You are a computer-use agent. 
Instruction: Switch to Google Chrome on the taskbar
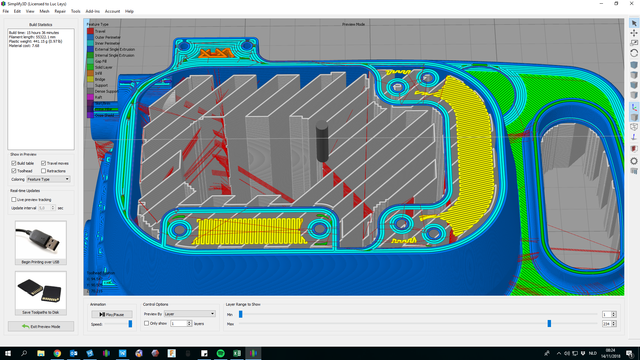(x=57, y=353)
